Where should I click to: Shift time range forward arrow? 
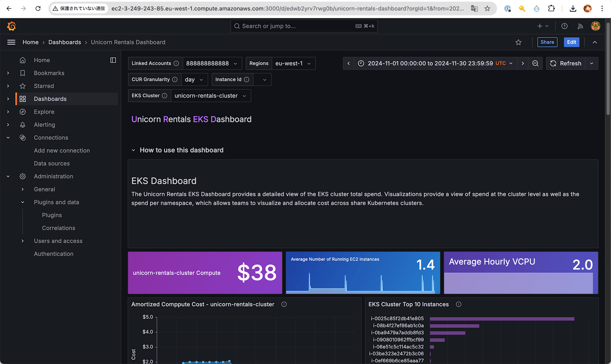point(523,63)
